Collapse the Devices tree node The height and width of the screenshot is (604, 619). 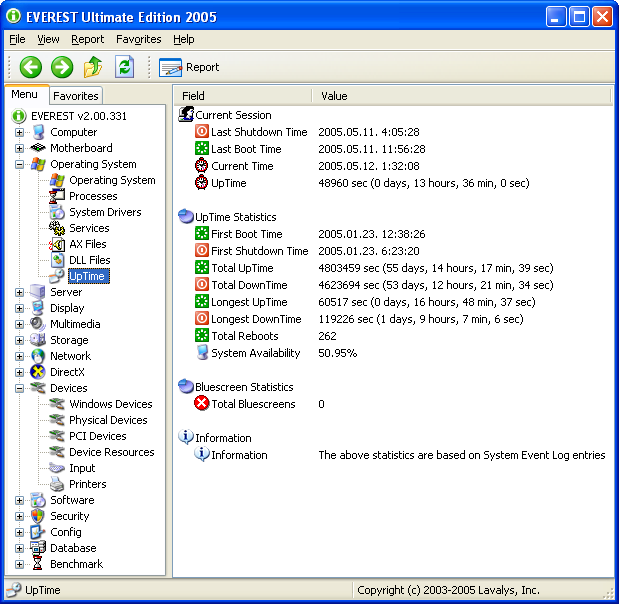[19, 388]
